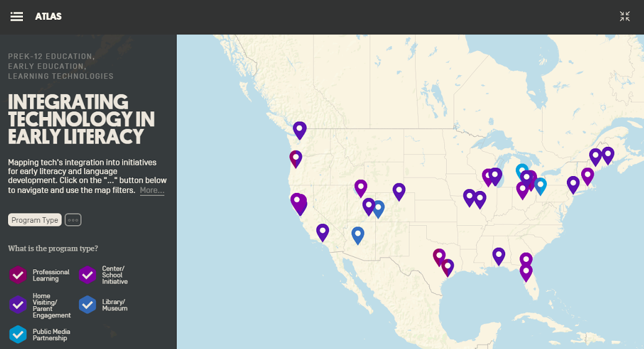Open the hamburger menu

17,17
